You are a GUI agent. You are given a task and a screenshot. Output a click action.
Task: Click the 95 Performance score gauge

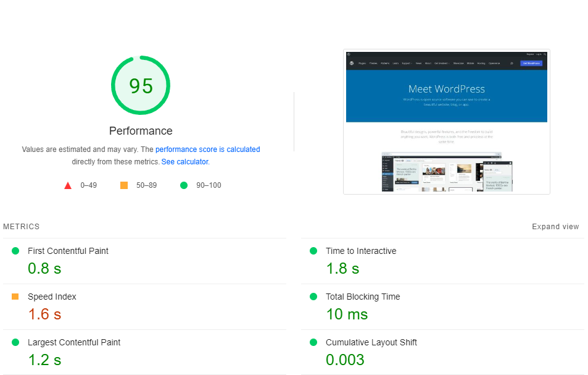coord(140,85)
